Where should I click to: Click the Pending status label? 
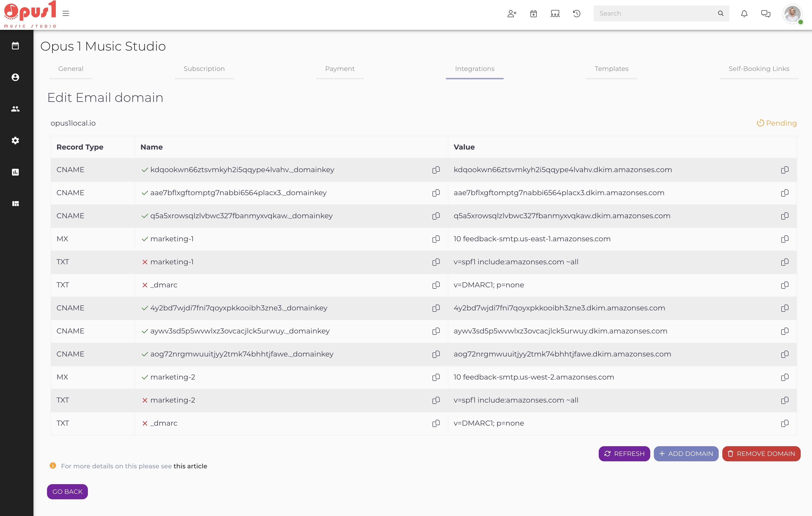click(777, 123)
